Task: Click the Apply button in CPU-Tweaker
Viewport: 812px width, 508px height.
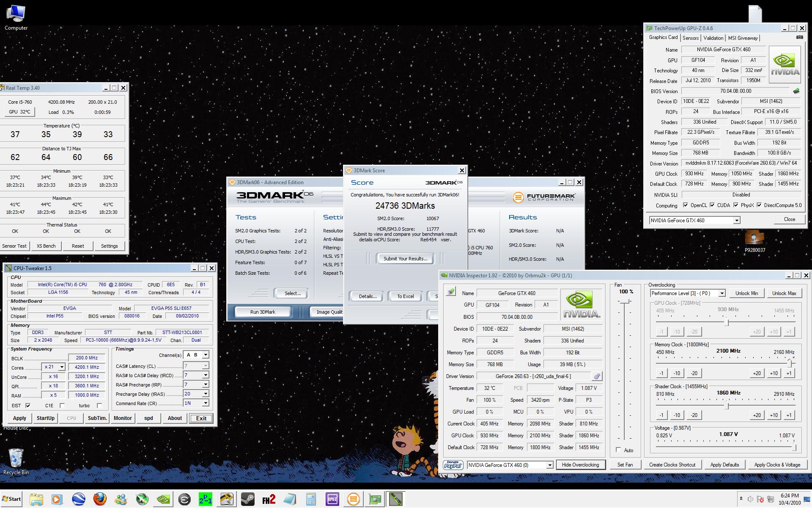Action: 19,418
